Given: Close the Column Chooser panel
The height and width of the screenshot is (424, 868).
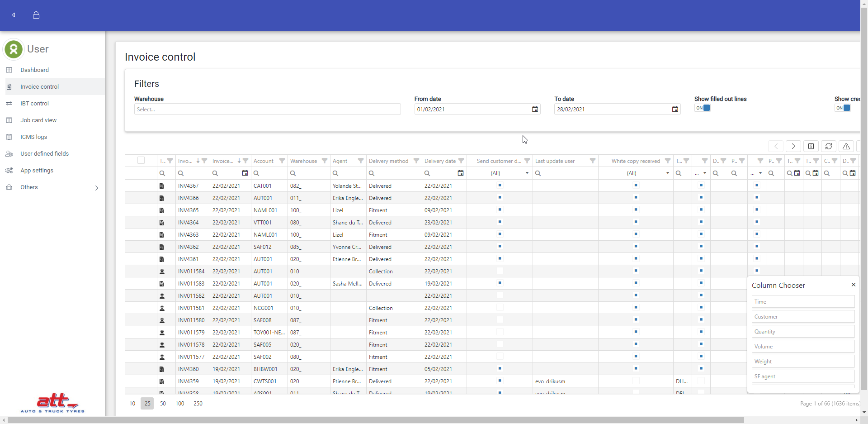Looking at the screenshot, I should click(853, 285).
